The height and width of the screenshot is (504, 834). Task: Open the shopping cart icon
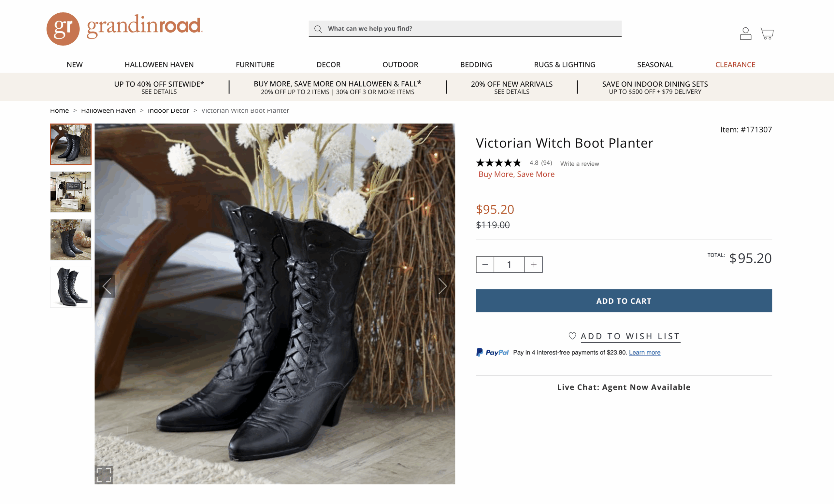click(x=767, y=34)
